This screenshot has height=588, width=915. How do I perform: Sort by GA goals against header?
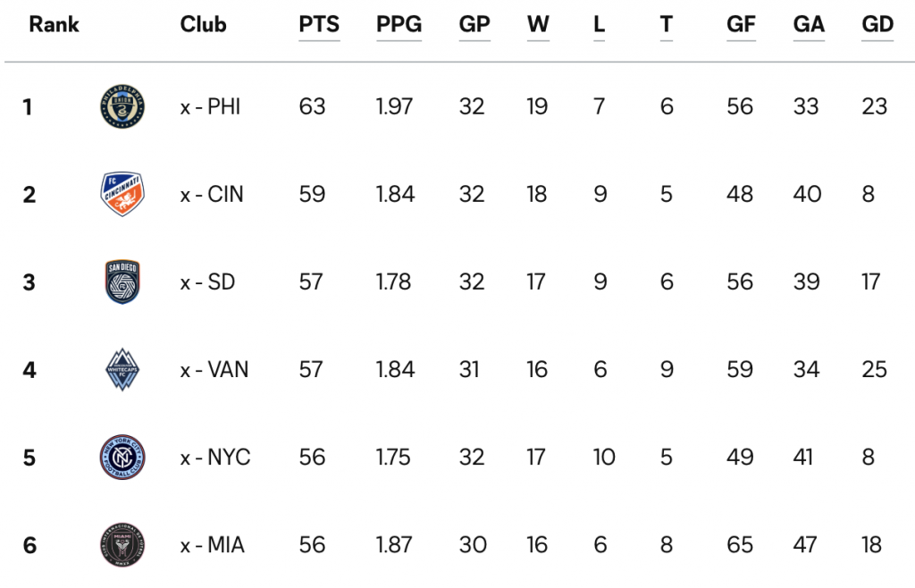click(809, 24)
